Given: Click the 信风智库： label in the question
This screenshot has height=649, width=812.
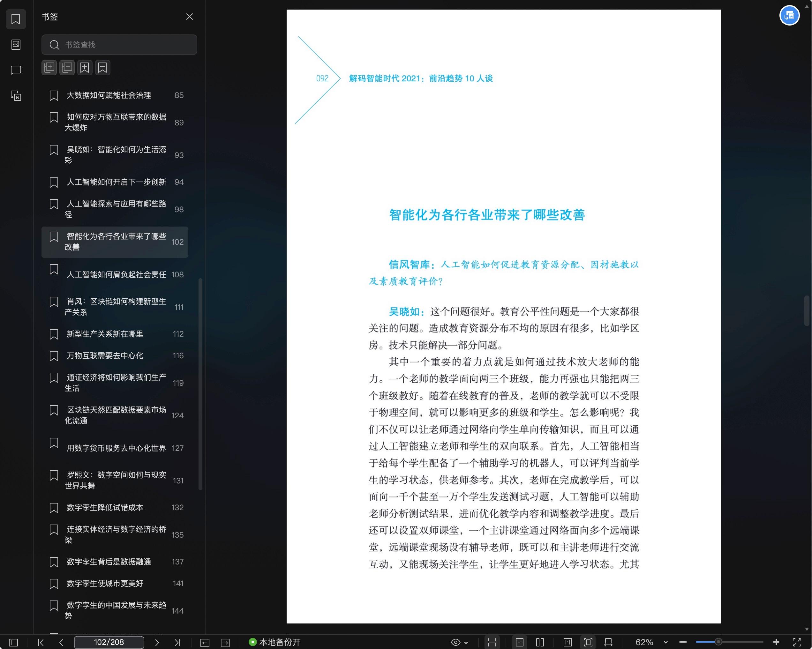Looking at the screenshot, I should 412,265.
